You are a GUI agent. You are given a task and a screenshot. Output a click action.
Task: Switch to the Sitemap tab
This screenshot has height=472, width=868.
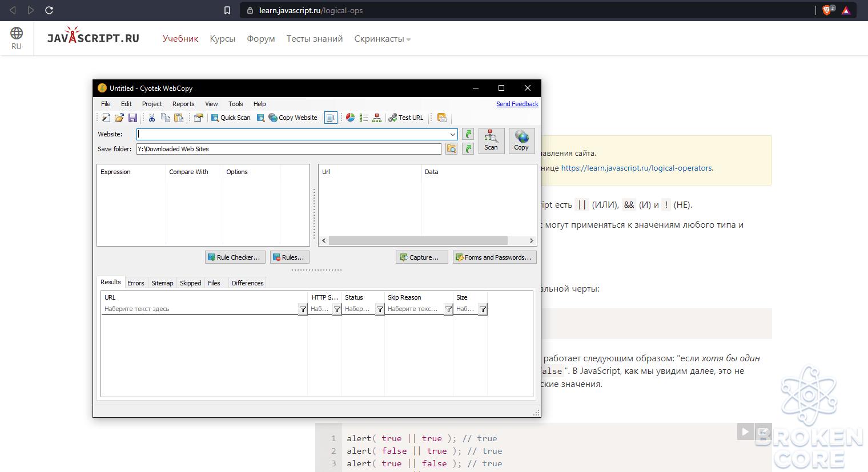pos(162,283)
